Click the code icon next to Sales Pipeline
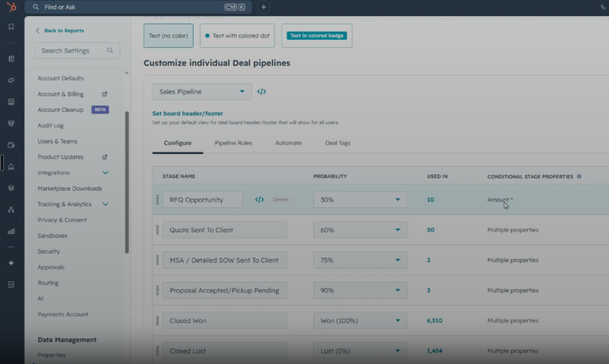The image size is (609, 364). point(262,92)
